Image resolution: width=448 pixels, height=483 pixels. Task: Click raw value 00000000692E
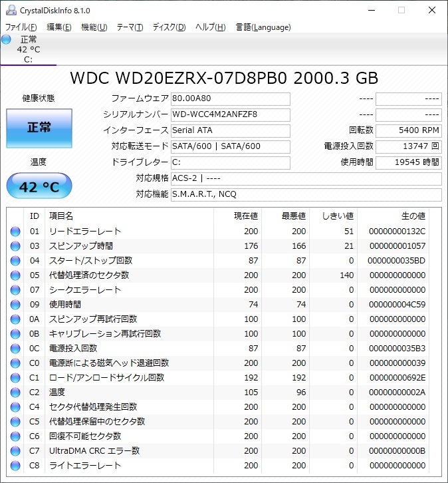[x=397, y=378]
